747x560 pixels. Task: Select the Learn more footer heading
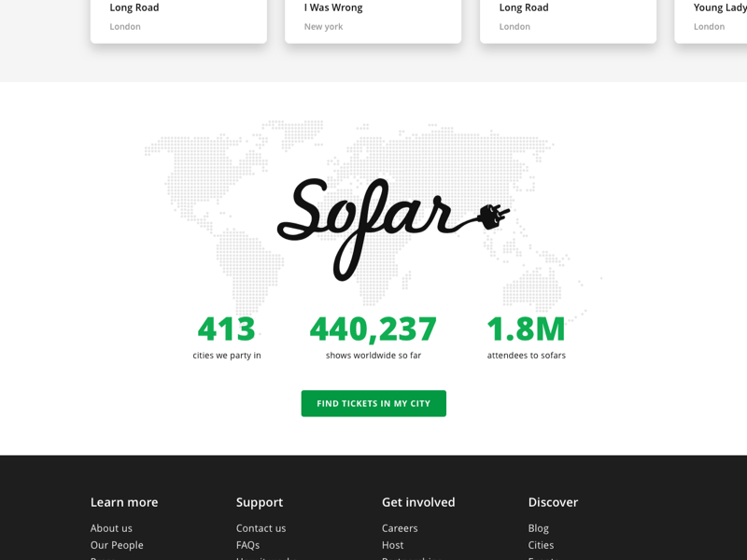point(124,502)
